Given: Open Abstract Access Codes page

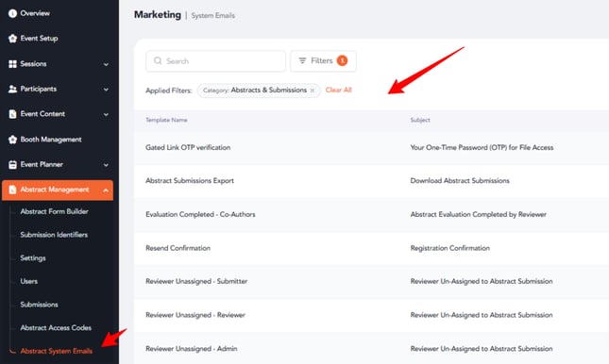Looking at the screenshot, I should pos(56,328).
